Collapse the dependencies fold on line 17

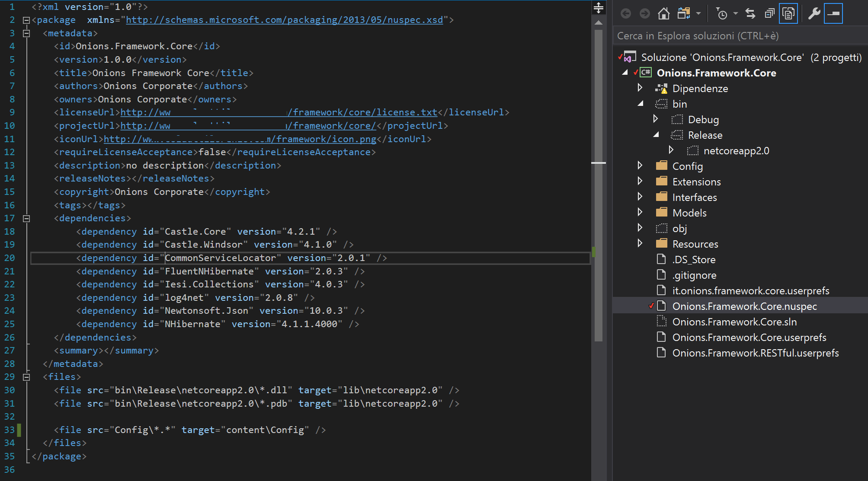click(x=26, y=219)
